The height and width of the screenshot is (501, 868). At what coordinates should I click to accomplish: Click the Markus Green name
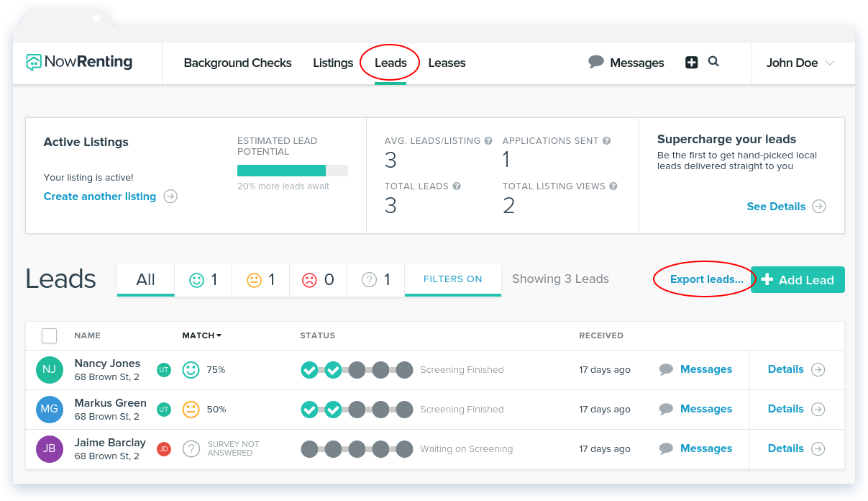click(x=111, y=403)
